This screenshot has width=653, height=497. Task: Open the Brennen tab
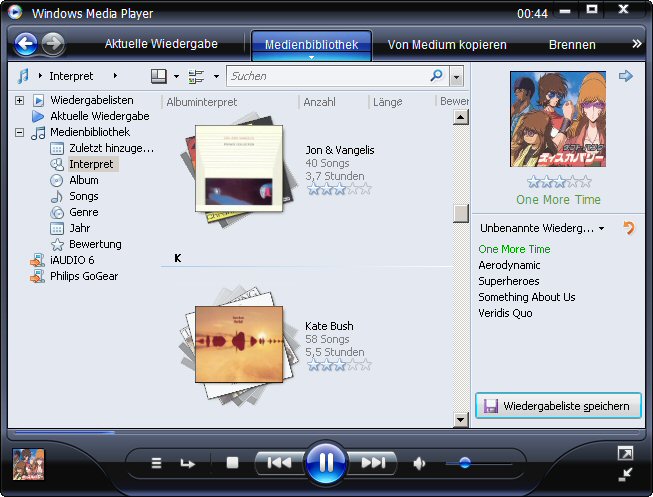pyautogui.click(x=572, y=45)
